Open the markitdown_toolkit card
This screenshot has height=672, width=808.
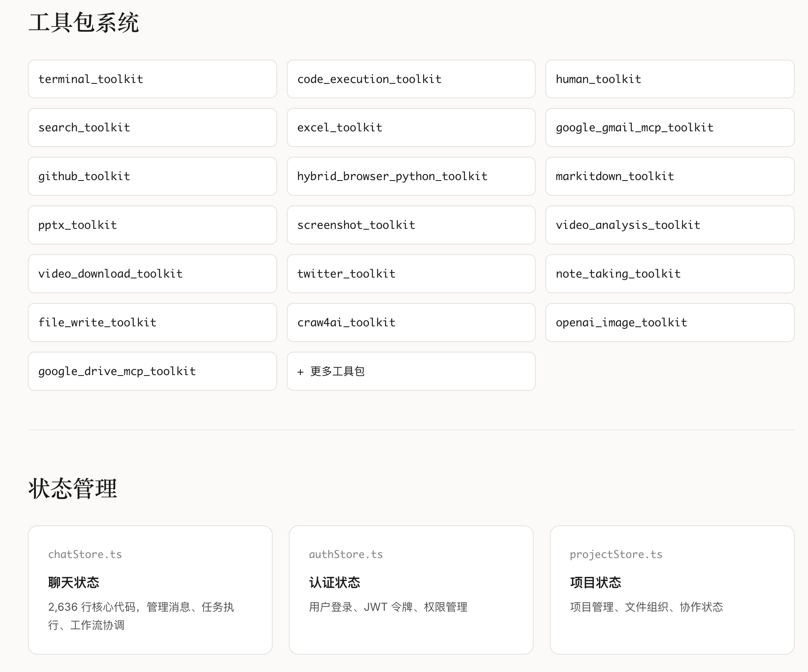coord(669,176)
